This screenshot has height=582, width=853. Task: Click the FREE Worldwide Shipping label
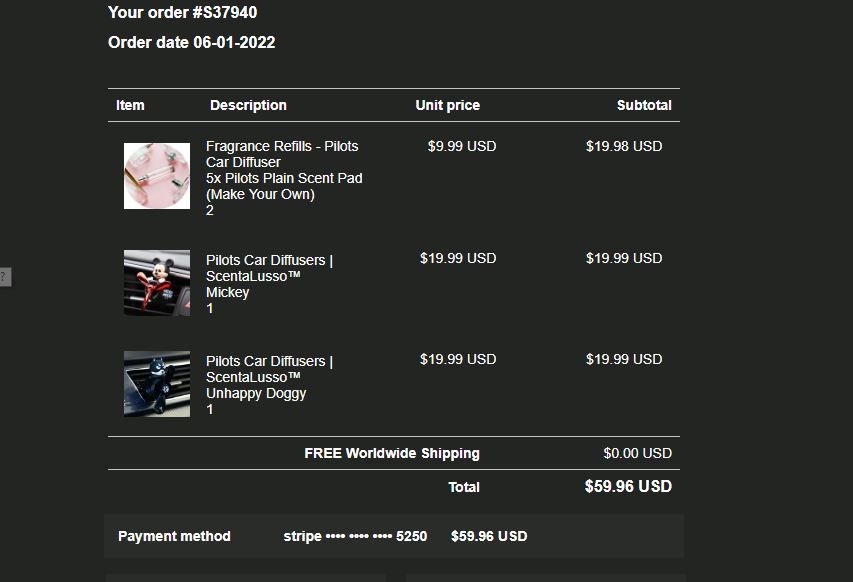(392, 453)
